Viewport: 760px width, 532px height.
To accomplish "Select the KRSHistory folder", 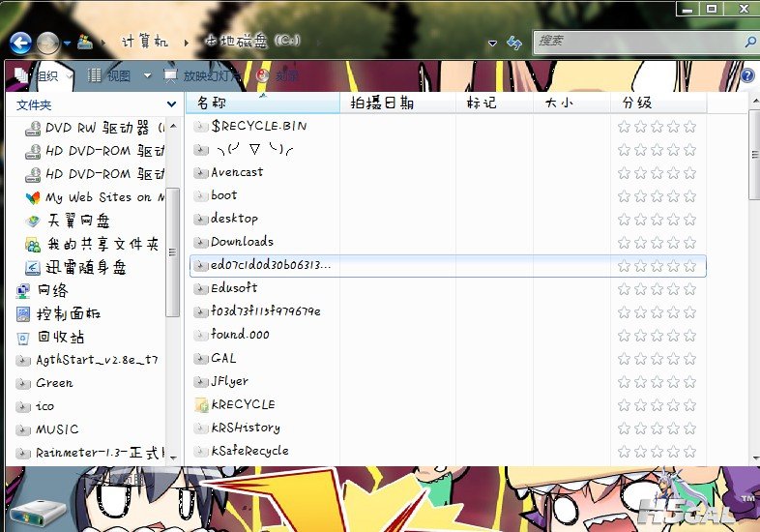I will [x=237, y=429].
